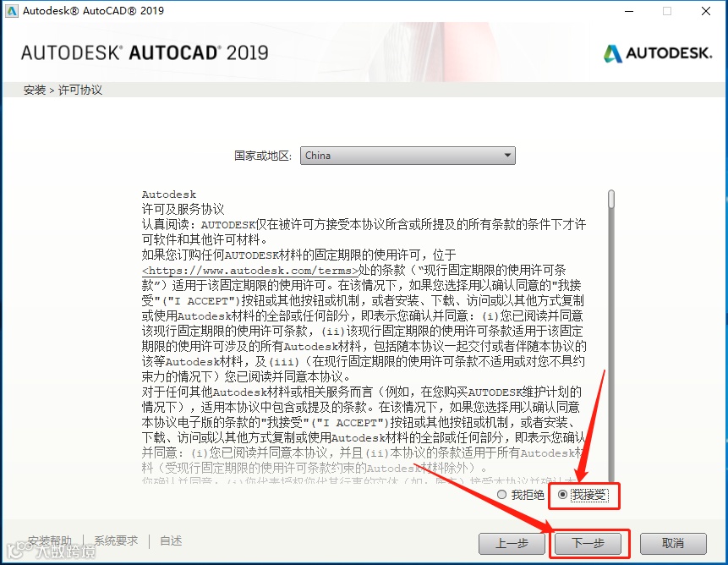Screen dimensions: 728x565
Task: Open the 系统要求 link
Action: 116,540
